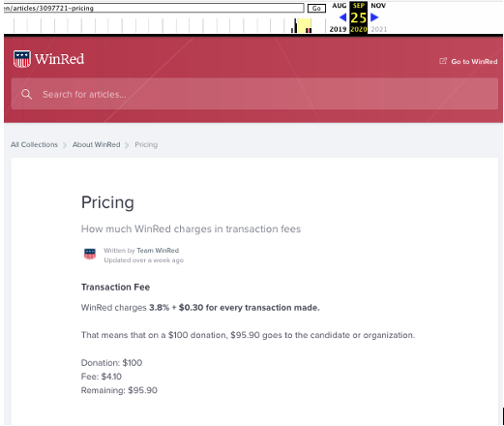Open the About WinRed breadcrumb
Viewport: 504px width, 426px height.
(96, 144)
